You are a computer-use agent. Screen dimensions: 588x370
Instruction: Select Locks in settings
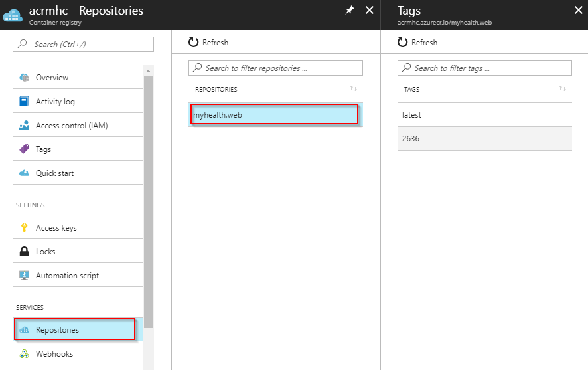click(78, 251)
